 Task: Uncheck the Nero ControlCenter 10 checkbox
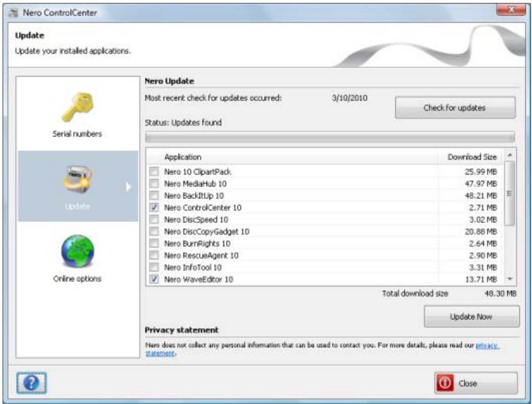[x=154, y=207]
